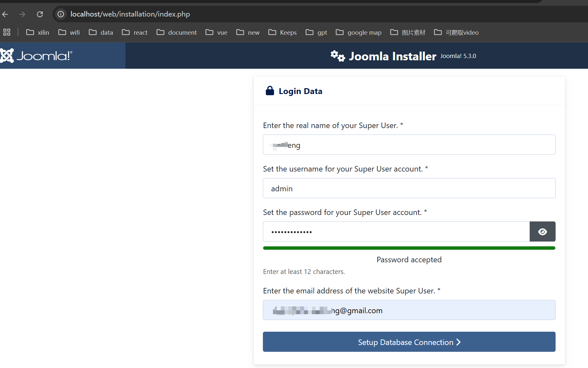Image resolution: width=588 pixels, height=368 pixels.
Task: Focus the Super User real name field
Action: click(409, 145)
